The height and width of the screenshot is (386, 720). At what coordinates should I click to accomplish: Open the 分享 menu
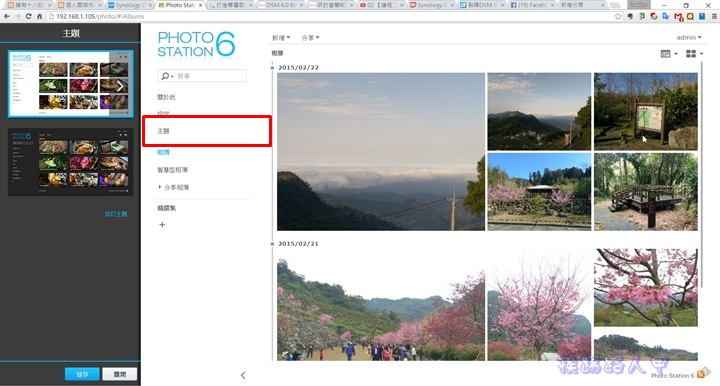(310, 38)
